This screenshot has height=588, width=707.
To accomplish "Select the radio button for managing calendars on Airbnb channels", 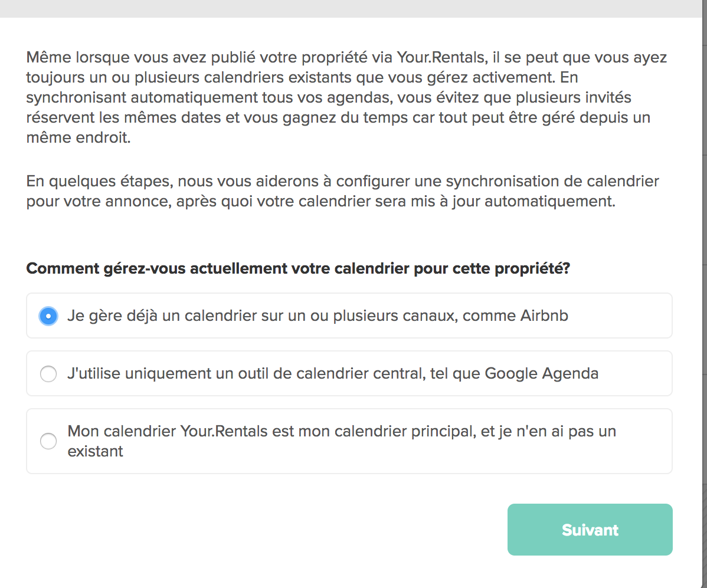I will point(48,316).
